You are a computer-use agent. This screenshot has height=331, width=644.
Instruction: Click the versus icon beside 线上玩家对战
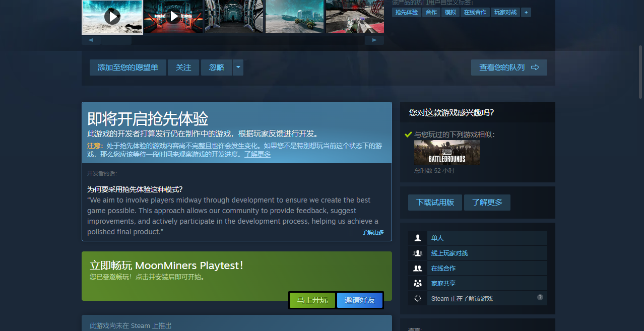[x=417, y=253]
